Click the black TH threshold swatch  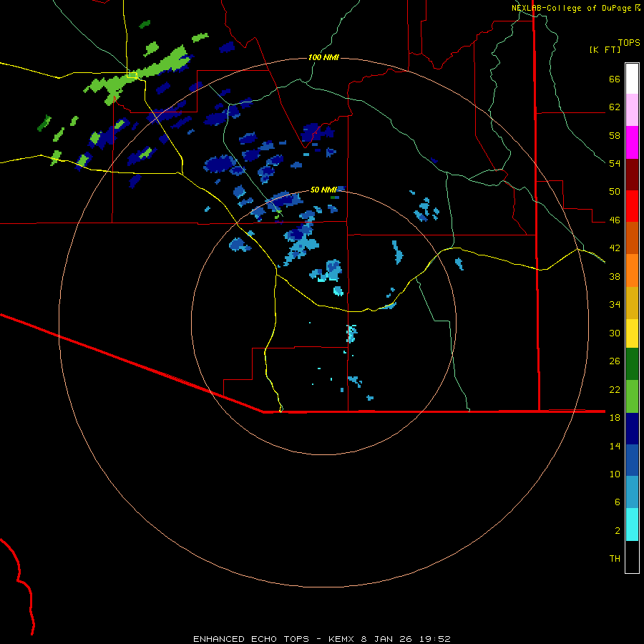pos(632,557)
